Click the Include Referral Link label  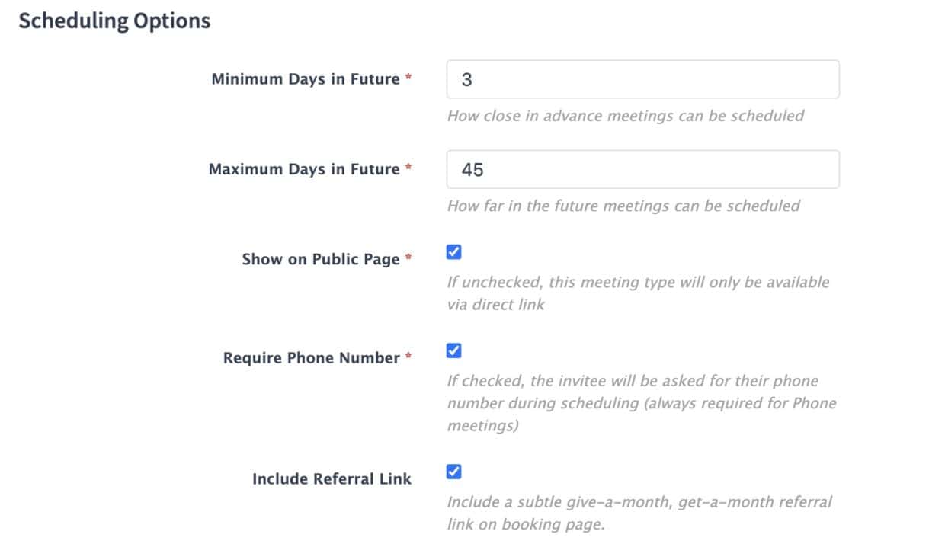(332, 479)
